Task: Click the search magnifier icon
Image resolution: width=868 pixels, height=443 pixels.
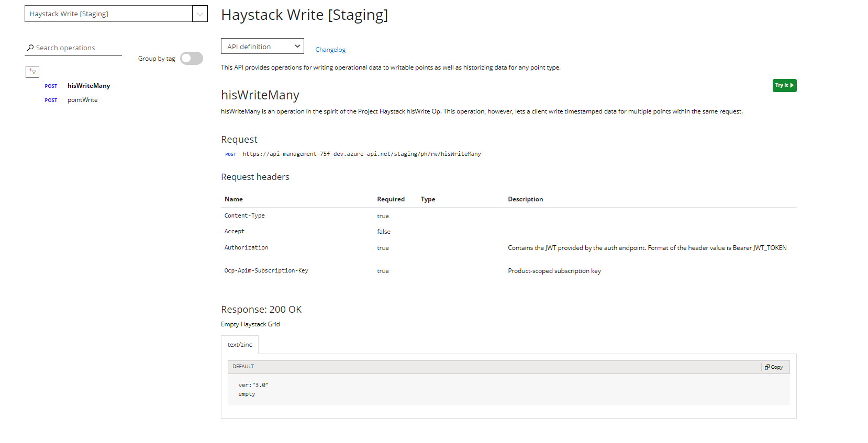Action: pyautogui.click(x=30, y=48)
